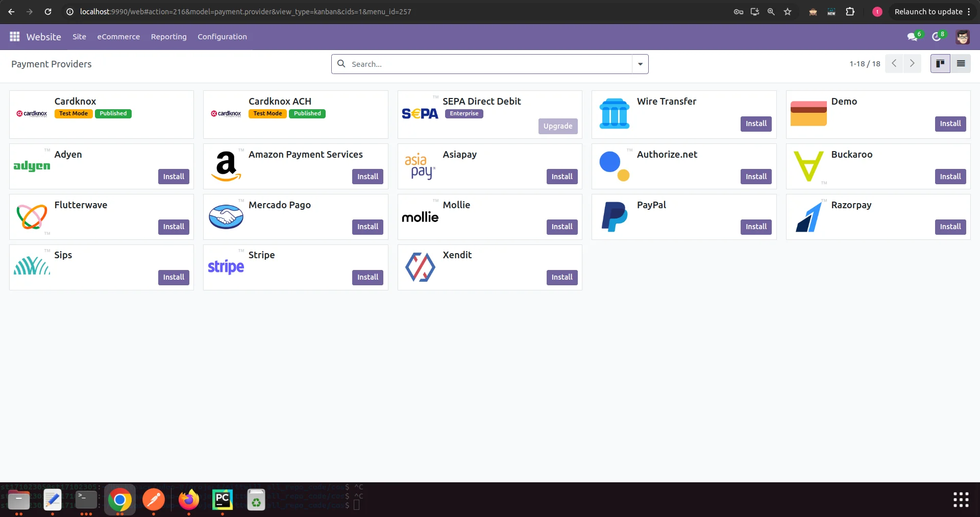Click the Demo card icon
Image resolution: width=980 pixels, height=517 pixels.
pyautogui.click(x=808, y=113)
